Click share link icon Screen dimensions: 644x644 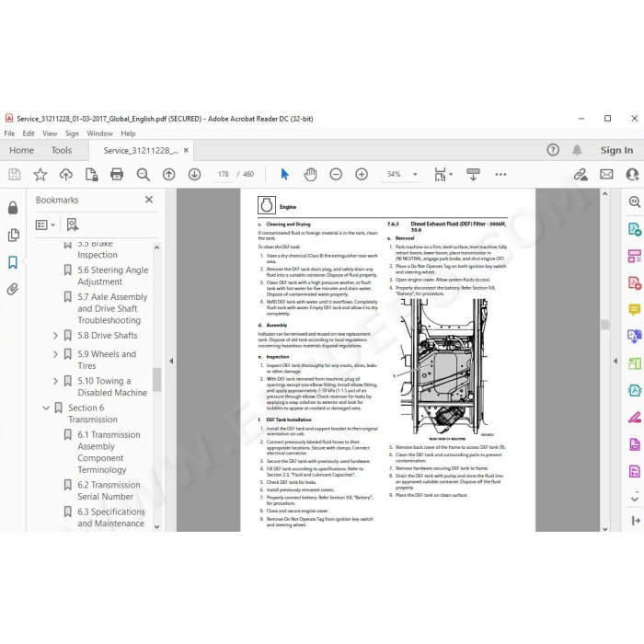581,175
